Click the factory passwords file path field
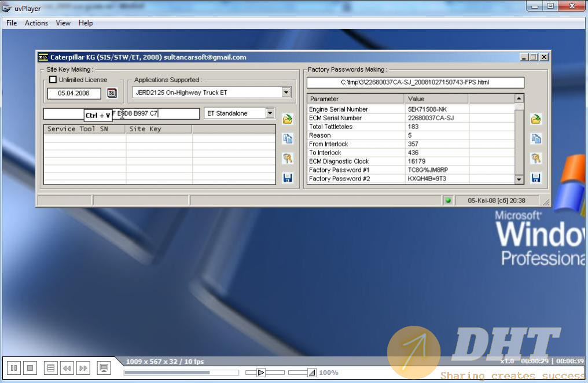 click(415, 82)
